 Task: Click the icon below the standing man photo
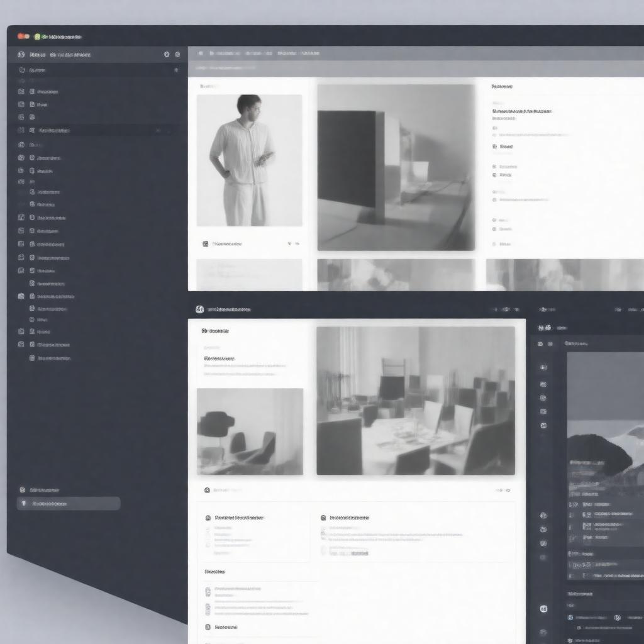206,243
